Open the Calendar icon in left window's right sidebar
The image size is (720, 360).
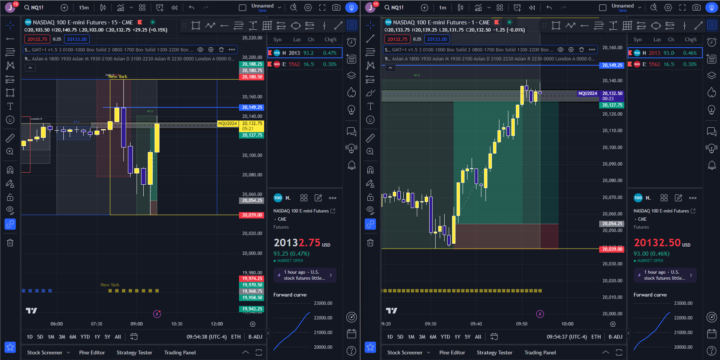click(x=352, y=334)
